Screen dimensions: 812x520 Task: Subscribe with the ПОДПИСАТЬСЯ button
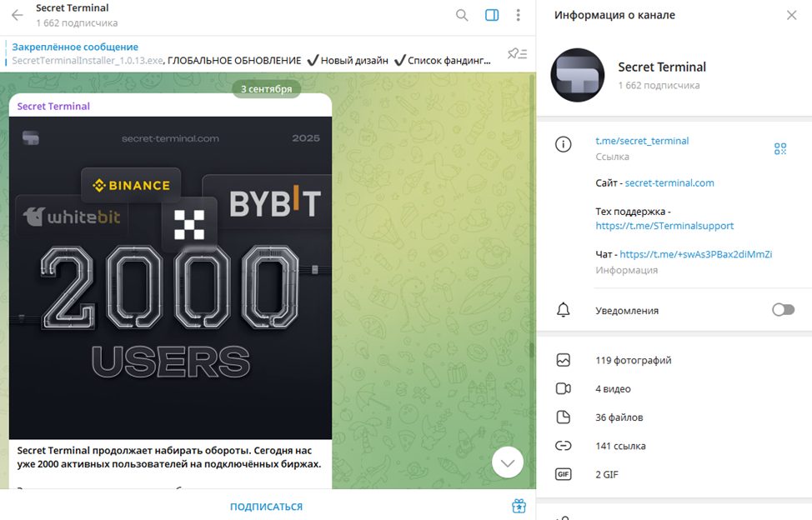click(266, 507)
